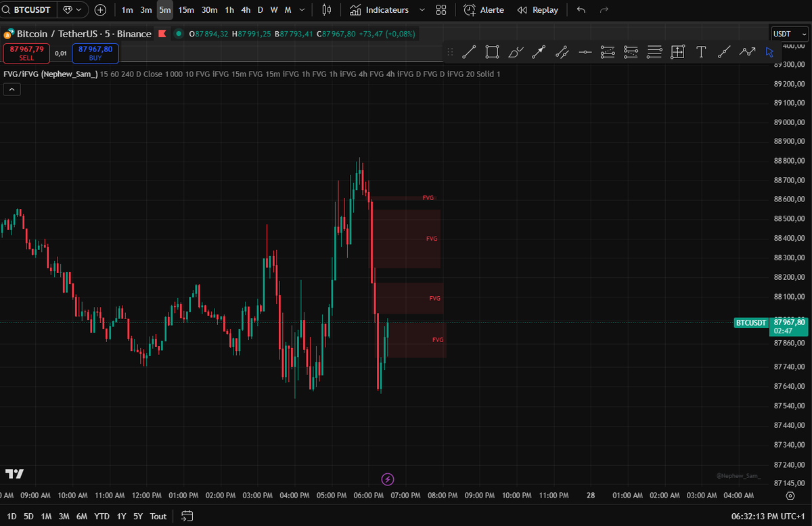812x526 pixels.
Task: Set range to 5Y
Action: (x=138, y=516)
